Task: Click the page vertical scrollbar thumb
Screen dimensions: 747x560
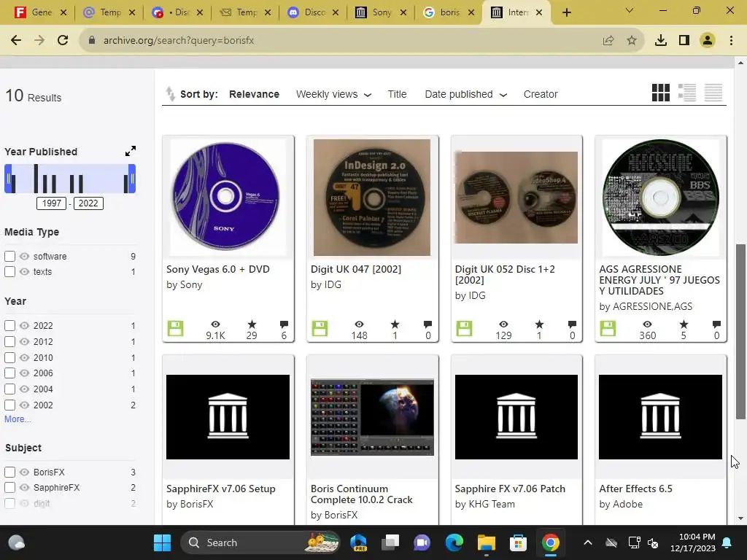Action: pyautogui.click(x=740, y=332)
